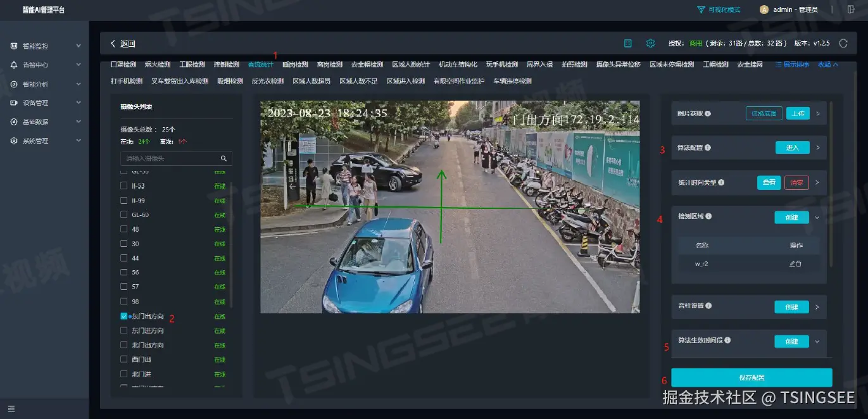Image resolution: width=868 pixels, height=419 pixels.
Task: Expand the 智能分析 sidebar menu
Action: click(79, 84)
